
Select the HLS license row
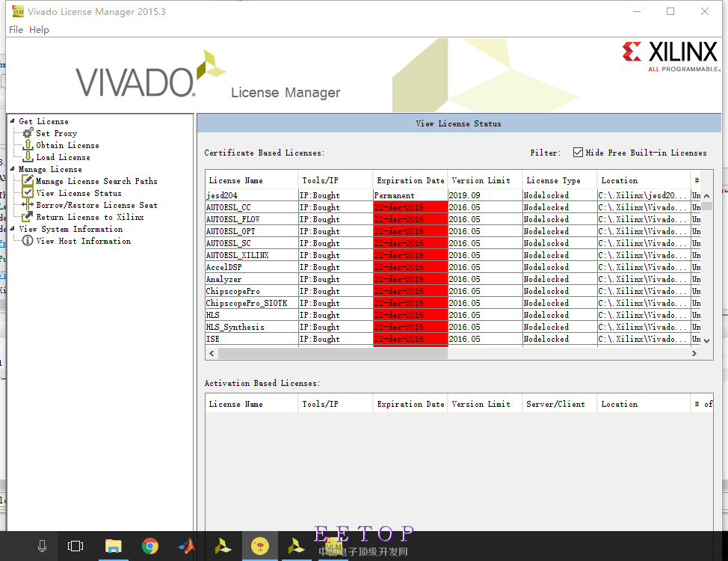pos(453,315)
